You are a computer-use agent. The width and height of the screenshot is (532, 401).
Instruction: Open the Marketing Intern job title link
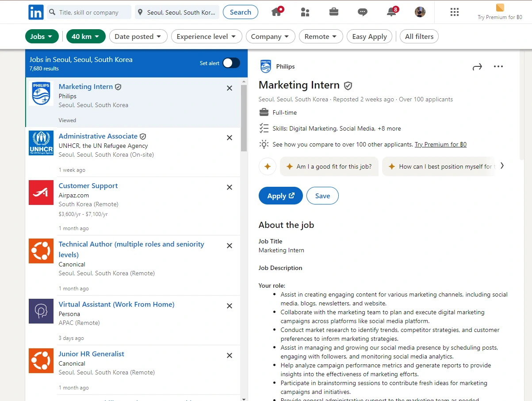click(x=86, y=86)
